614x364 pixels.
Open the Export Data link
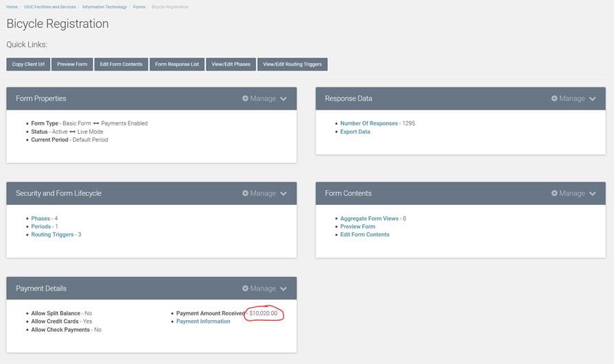tap(355, 132)
